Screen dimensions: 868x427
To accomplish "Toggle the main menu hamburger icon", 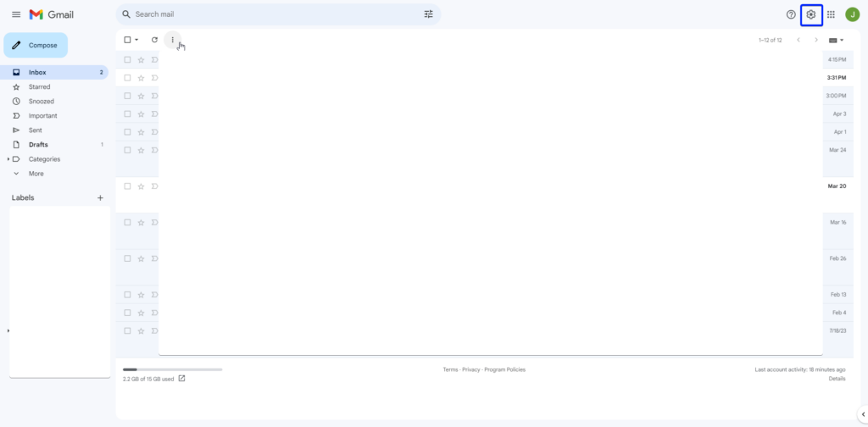I will [16, 14].
